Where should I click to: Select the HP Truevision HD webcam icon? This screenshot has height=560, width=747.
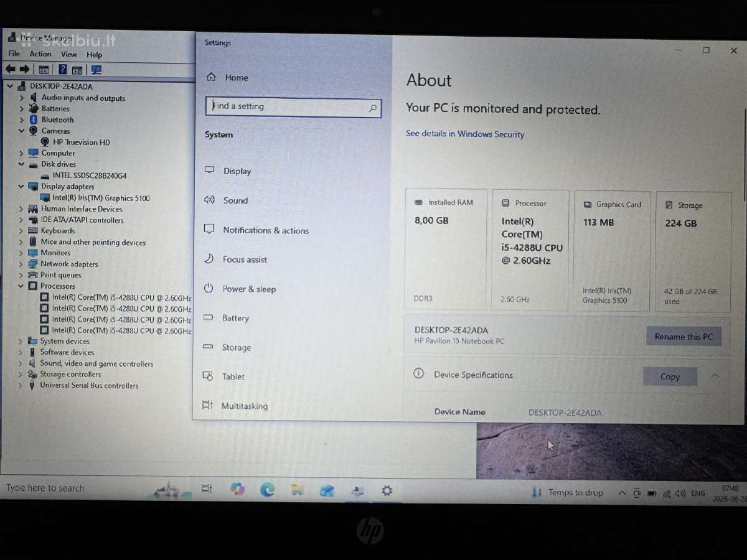click(45, 142)
